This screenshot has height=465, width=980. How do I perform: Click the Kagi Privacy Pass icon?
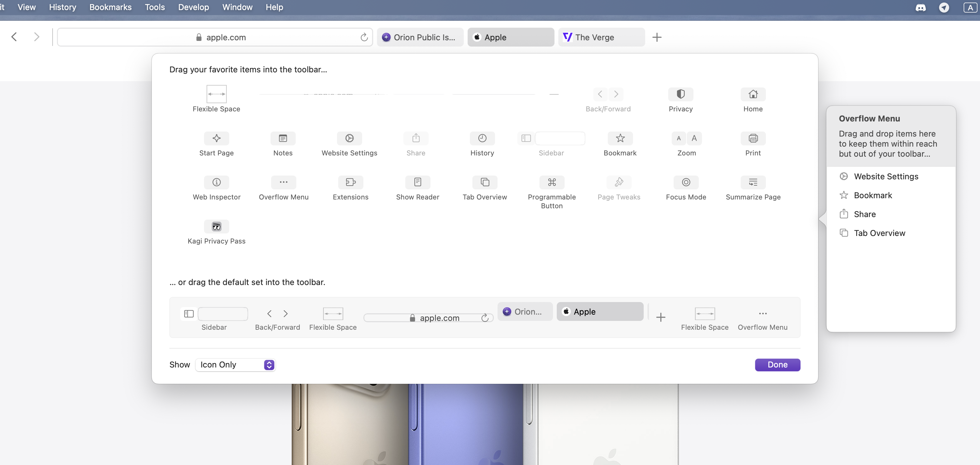click(216, 227)
